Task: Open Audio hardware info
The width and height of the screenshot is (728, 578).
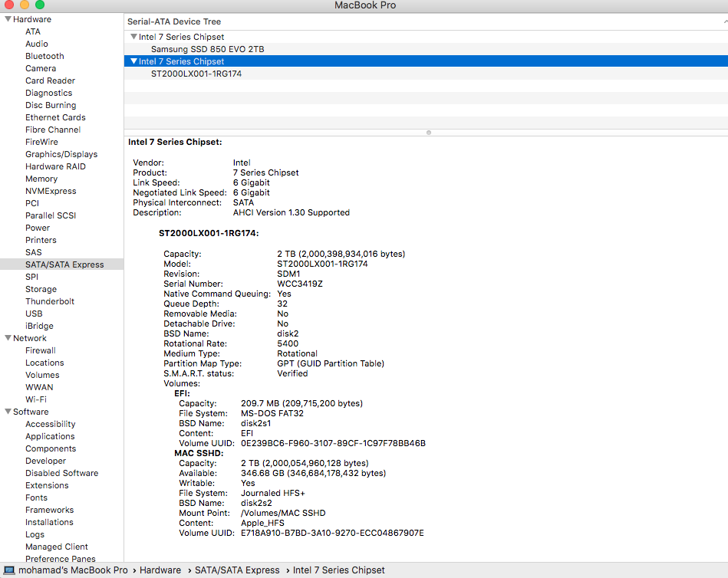Action: coord(37,44)
